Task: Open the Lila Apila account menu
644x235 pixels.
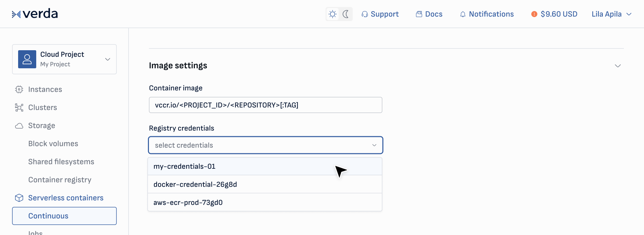Action: click(x=611, y=14)
